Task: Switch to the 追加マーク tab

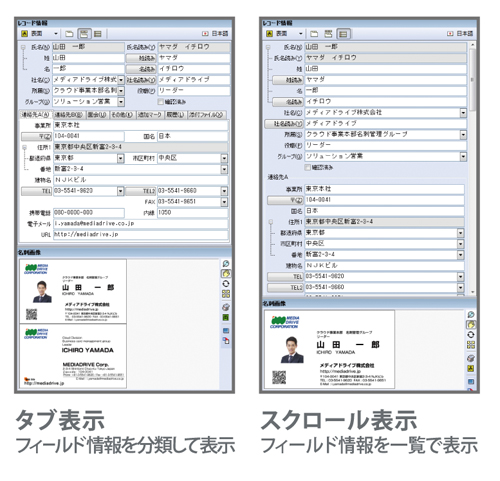Action: point(150,115)
